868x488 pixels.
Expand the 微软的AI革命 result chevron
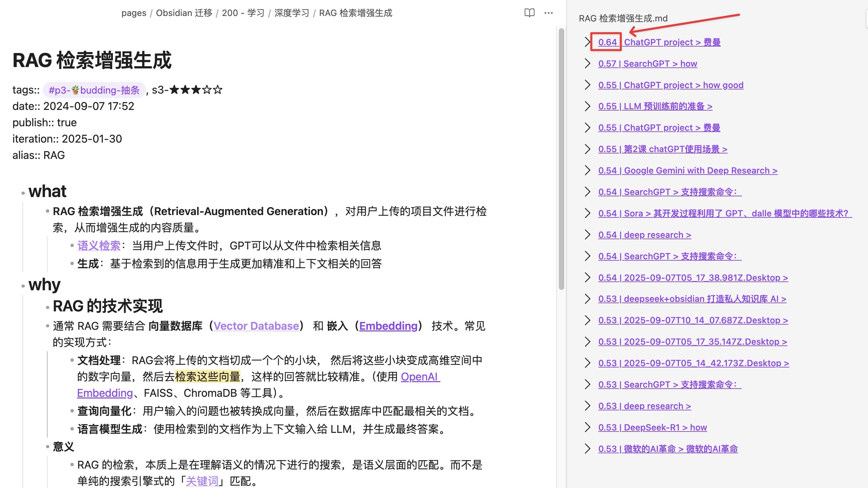587,449
